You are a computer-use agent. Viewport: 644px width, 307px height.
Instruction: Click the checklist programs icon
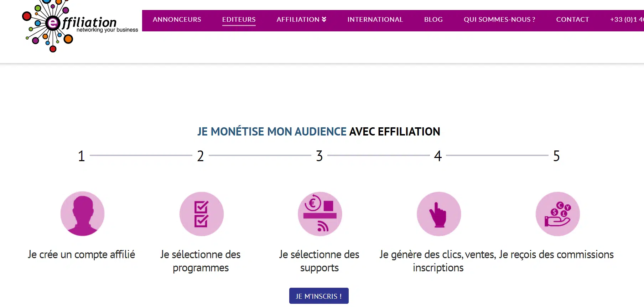(201, 214)
